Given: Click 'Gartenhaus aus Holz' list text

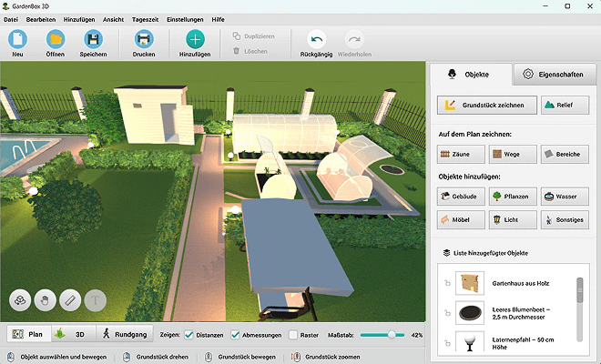Looking at the screenshot, I should (x=521, y=283).
